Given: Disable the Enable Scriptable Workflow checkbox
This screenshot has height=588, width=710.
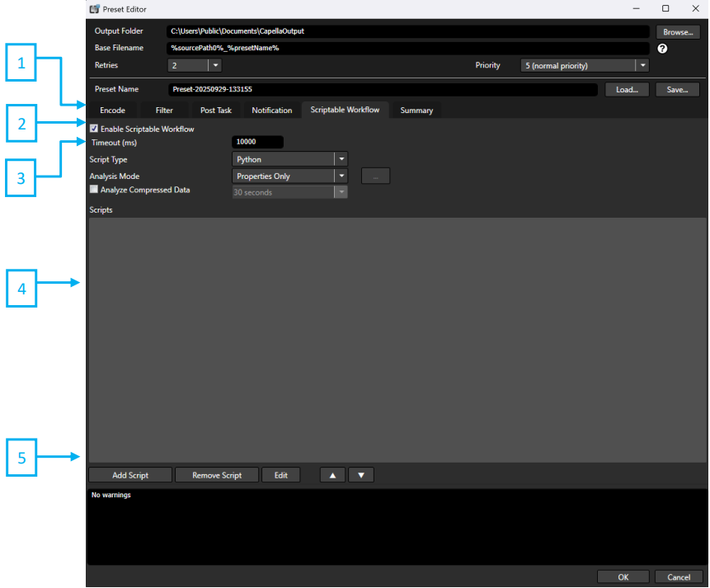Looking at the screenshot, I should pyautogui.click(x=92, y=129).
